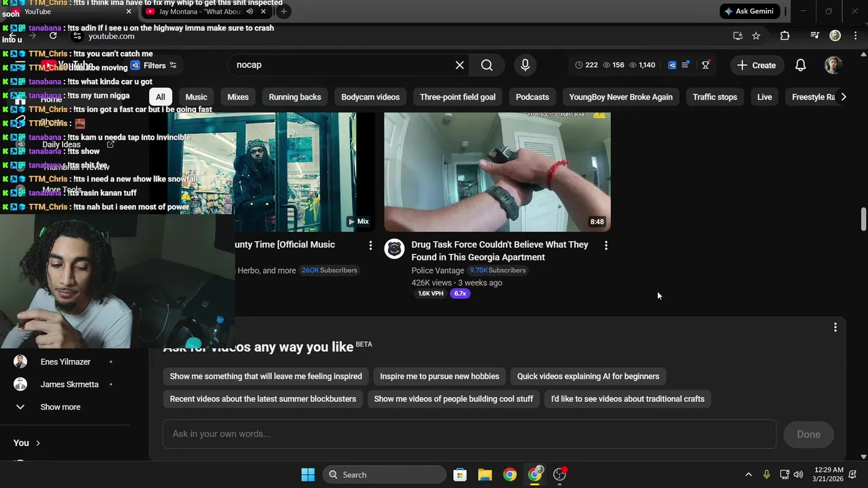Open the Chrome extensions puzzle icon
This screenshot has height=488, width=868.
(785, 36)
